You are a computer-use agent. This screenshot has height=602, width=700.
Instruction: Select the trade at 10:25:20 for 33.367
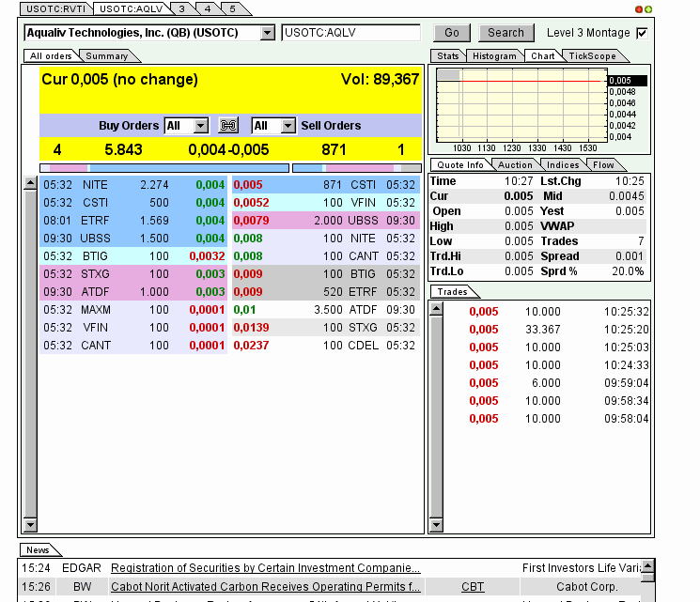pos(547,330)
